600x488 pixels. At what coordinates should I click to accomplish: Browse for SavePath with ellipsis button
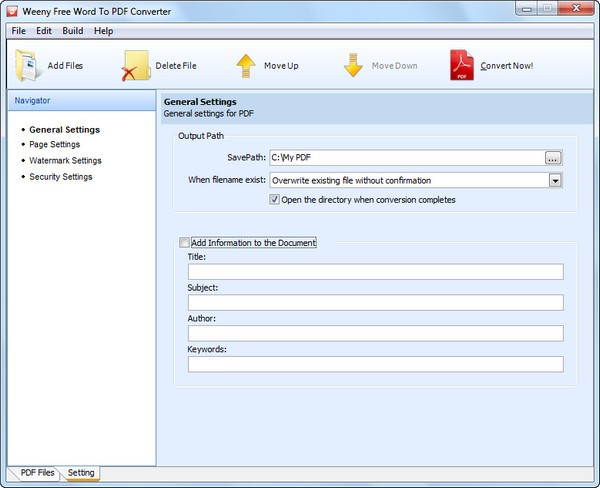click(553, 158)
